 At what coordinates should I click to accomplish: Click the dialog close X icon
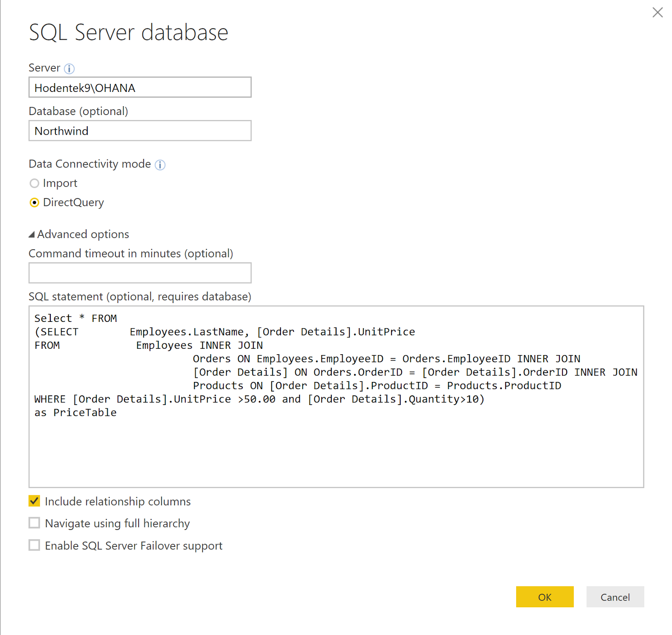click(x=657, y=13)
